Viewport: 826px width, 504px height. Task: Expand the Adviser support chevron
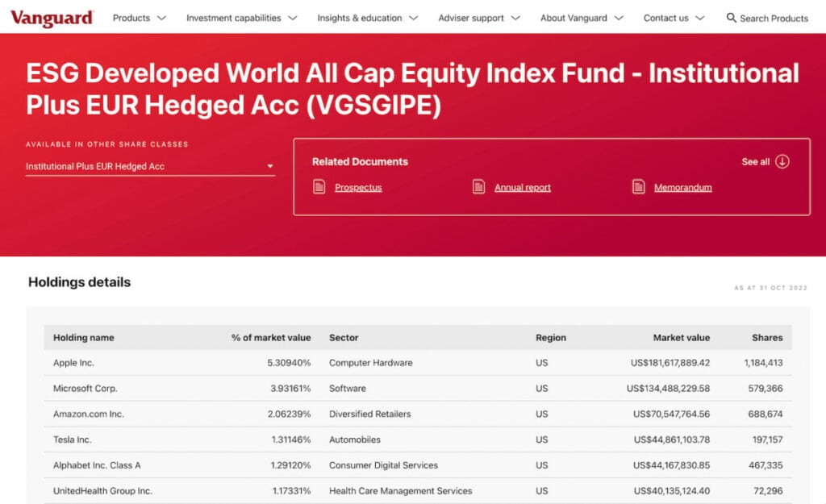click(x=515, y=18)
